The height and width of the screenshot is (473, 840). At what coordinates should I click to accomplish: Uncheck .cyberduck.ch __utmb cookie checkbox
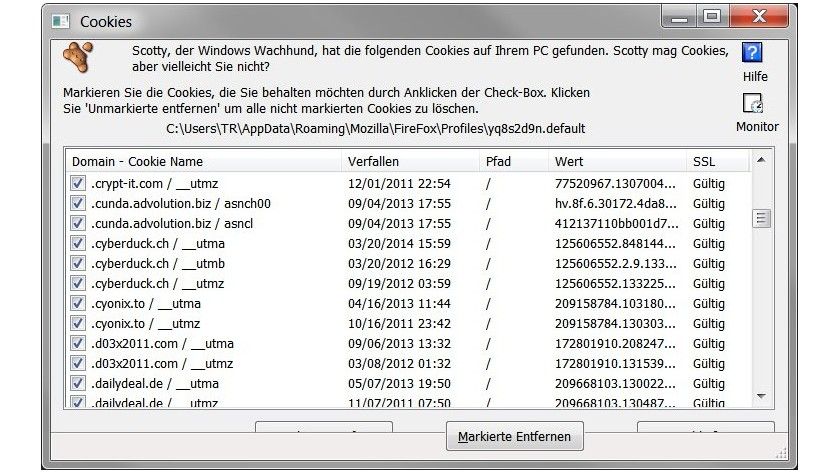click(78, 263)
